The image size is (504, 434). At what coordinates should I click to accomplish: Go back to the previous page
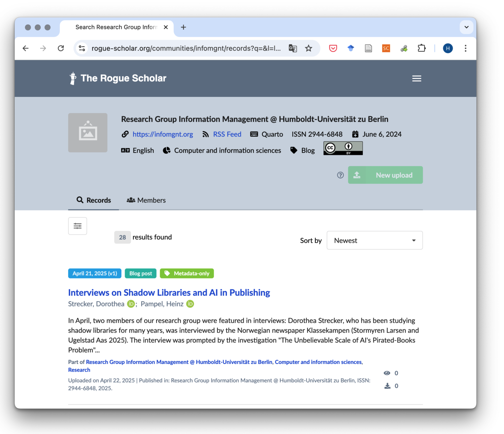coord(25,48)
